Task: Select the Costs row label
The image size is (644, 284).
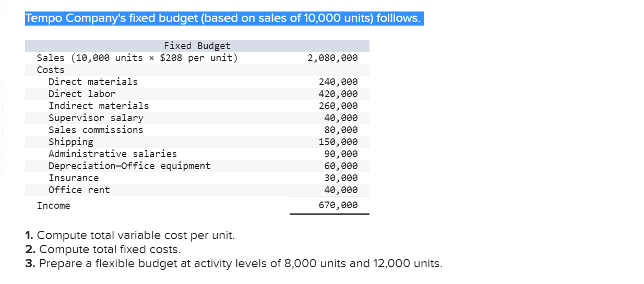Action: [51, 70]
